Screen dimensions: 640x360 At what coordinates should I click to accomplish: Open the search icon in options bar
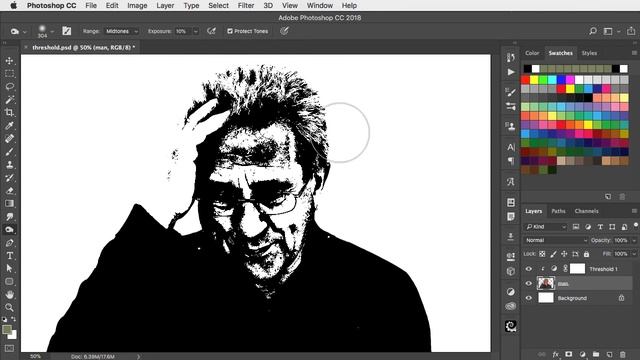[593, 31]
